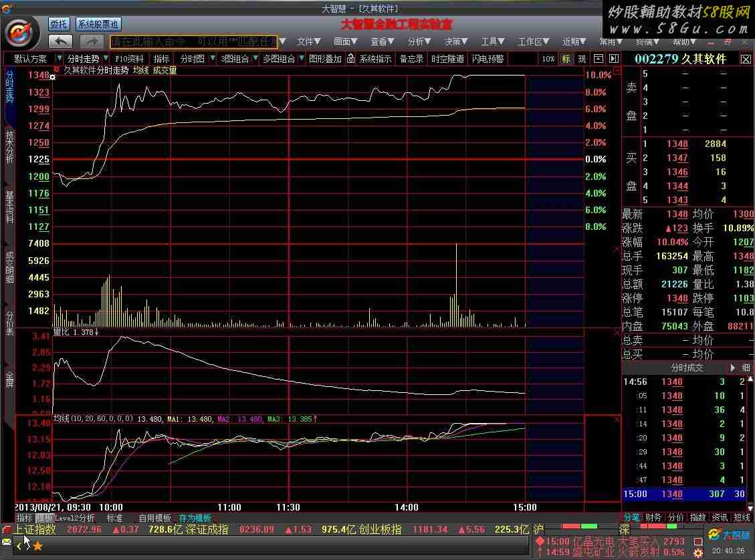Click the 指标 toolbar button

[161, 59]
